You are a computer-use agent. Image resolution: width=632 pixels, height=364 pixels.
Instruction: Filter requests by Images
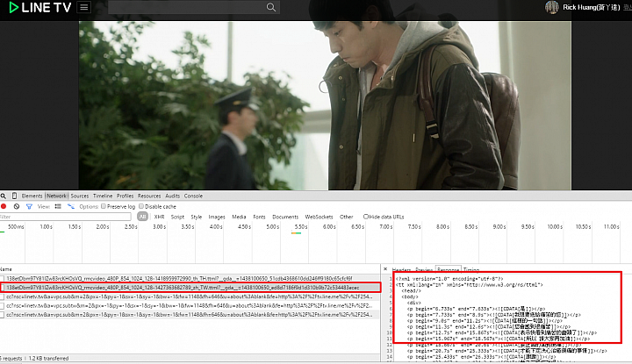pos(217,217)
